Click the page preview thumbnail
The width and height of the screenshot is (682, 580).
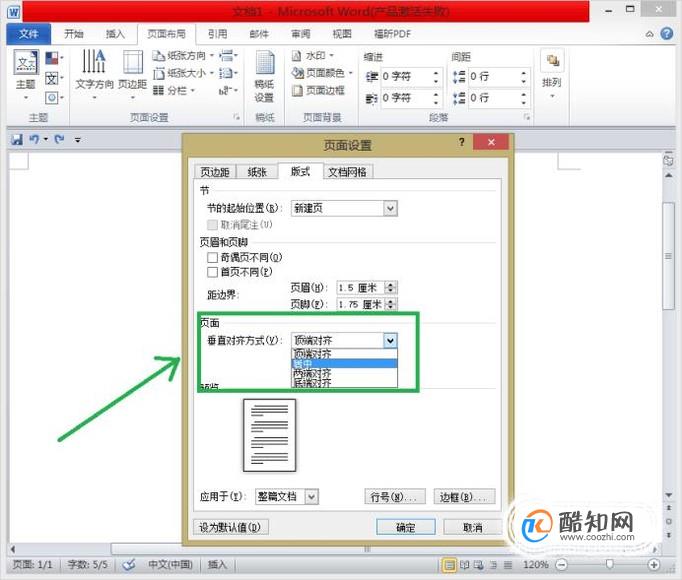[270, 436]
